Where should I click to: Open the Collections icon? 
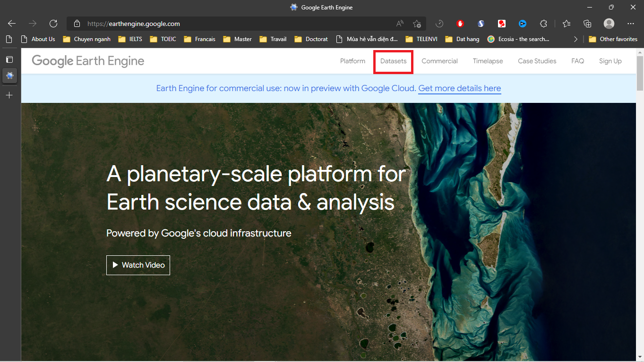pyautogui.click(x=587, y=24)
